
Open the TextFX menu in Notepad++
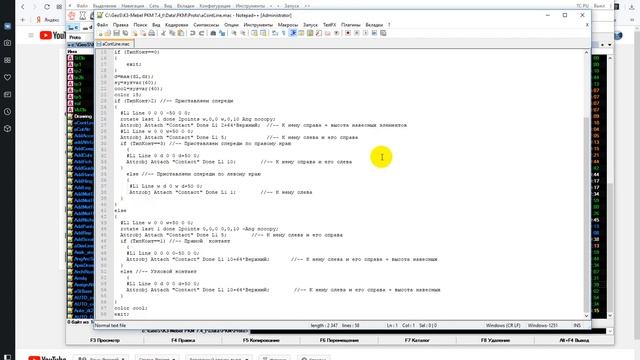click(x=329, y=25)
